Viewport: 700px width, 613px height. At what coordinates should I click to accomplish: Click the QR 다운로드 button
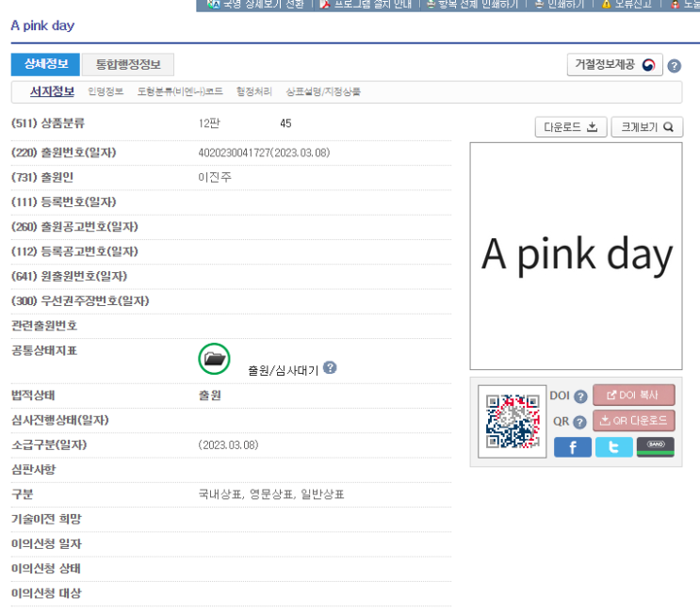point(633,421)
